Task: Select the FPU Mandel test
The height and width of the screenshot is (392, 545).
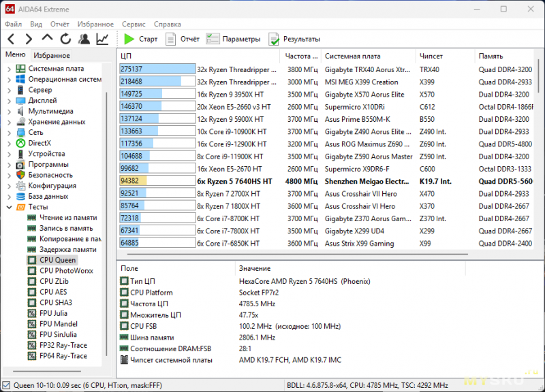Action: 53,325
